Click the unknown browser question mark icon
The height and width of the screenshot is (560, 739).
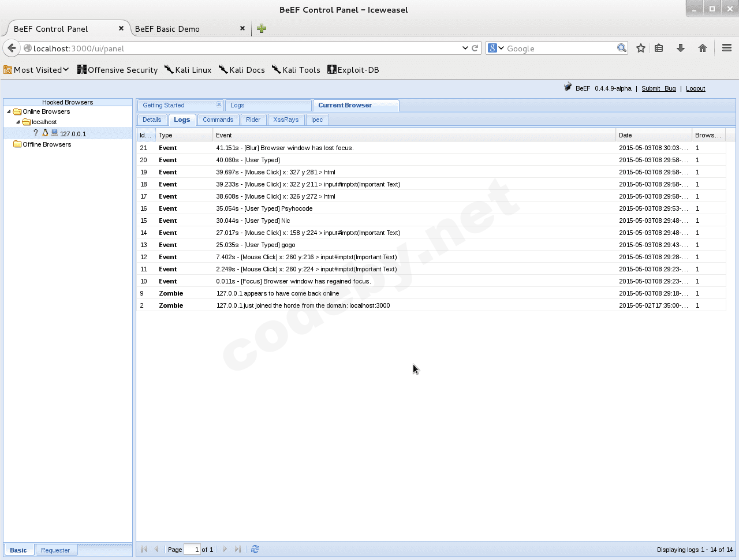(x=36, y=133)
